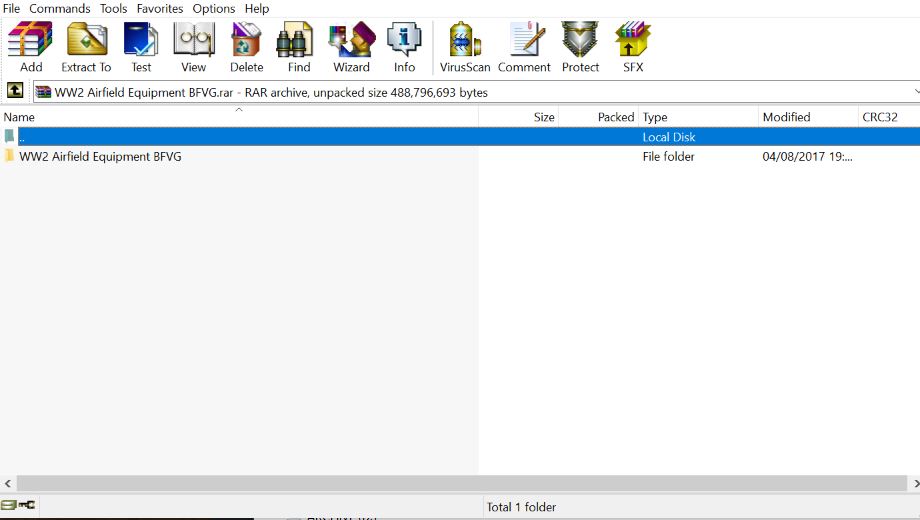Select the parent folder ".." row
This screenshot has width=920, height=520.
[460, 137]
